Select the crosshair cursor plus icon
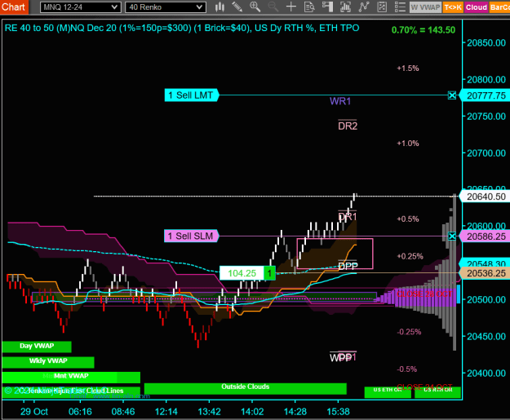The image size is (510, 420). pos(291,7)
